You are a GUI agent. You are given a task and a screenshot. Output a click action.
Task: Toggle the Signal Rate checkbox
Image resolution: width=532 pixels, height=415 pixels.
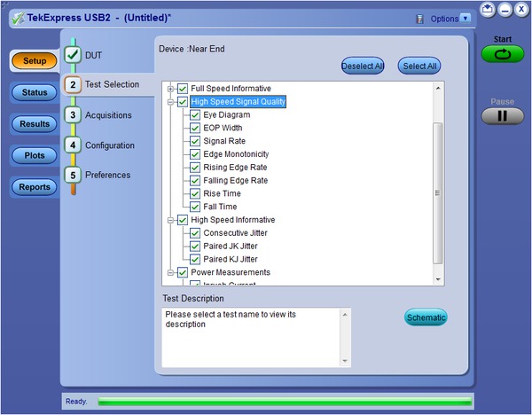pyautogui.click(x=195, y=141)
